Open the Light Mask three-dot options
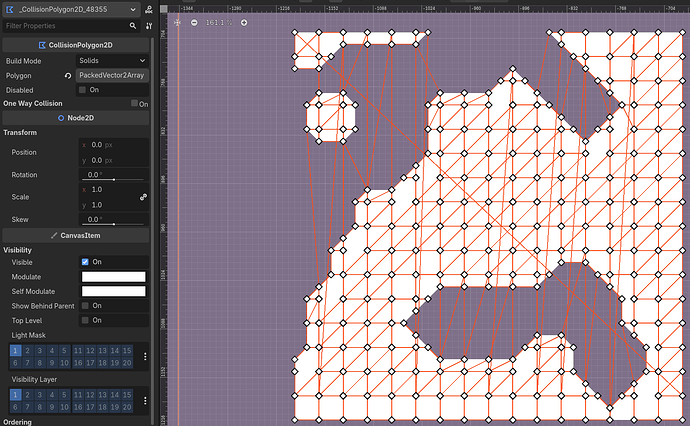Image resolution: width=690 pixels, height=426 pixels. [145, 356]
